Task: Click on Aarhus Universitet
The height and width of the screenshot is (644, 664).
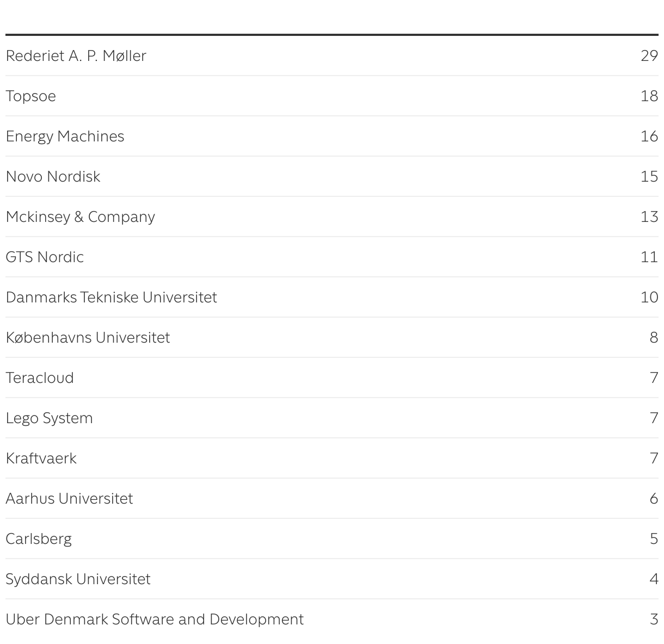Action: (69, 499)
